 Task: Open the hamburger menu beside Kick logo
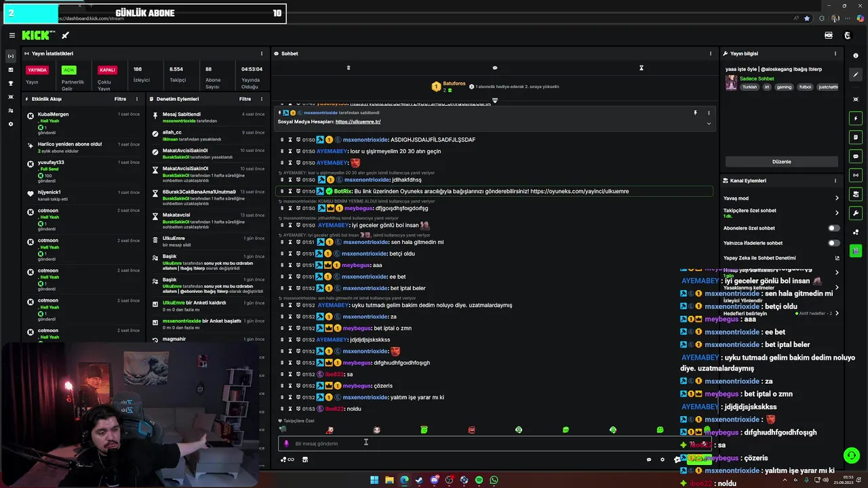(12, 35)
